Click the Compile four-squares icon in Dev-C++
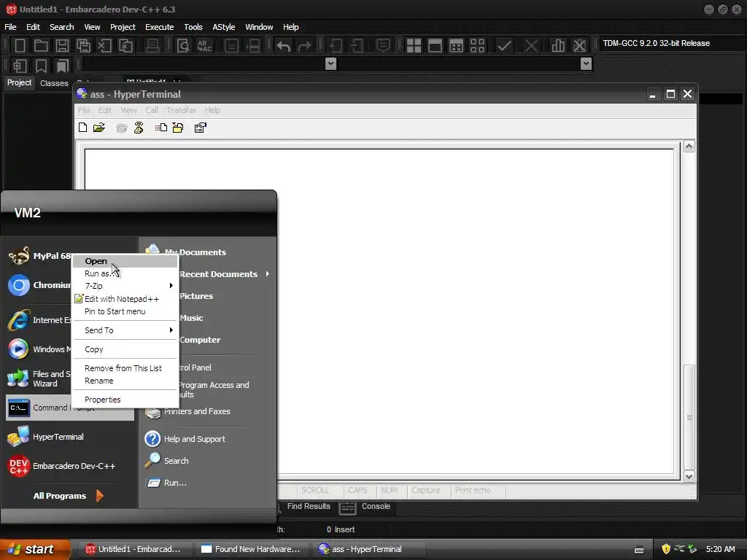Viewport: 747px width, 560px height. (x=414, y=46)
